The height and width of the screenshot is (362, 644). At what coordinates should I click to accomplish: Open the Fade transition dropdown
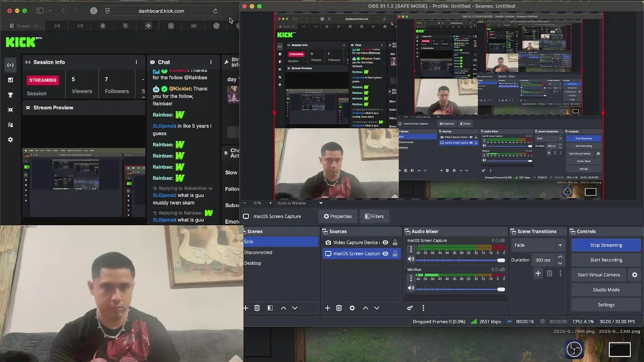click(538, 245)
